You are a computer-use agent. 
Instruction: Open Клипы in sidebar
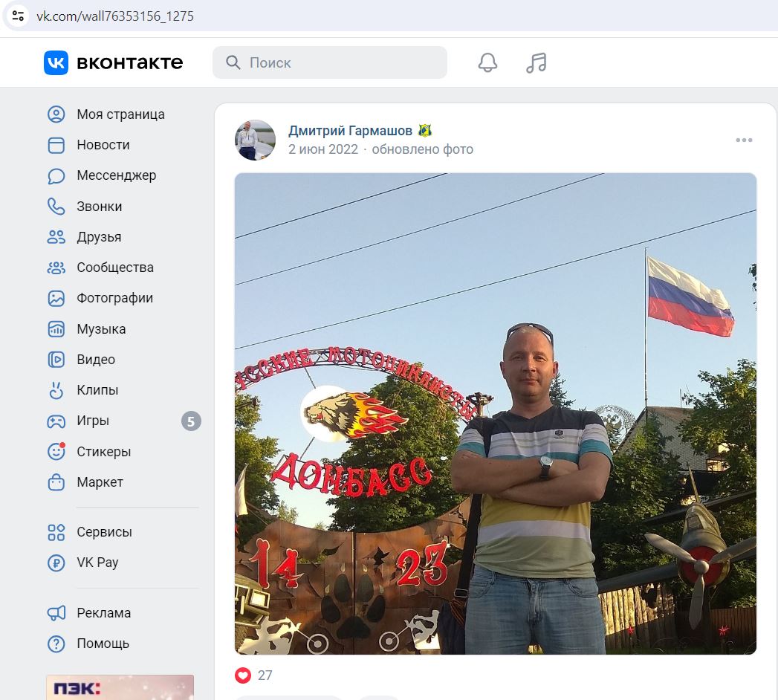97,390
